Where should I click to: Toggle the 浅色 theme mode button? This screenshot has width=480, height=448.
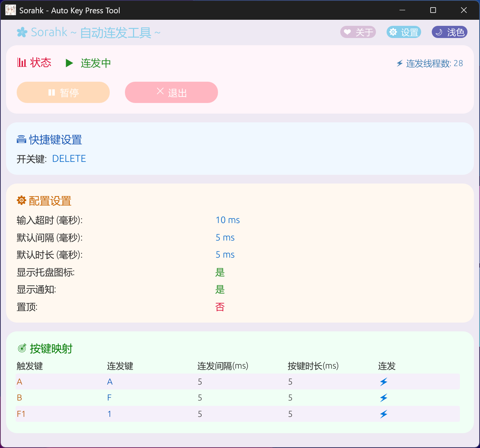point(449,32)
